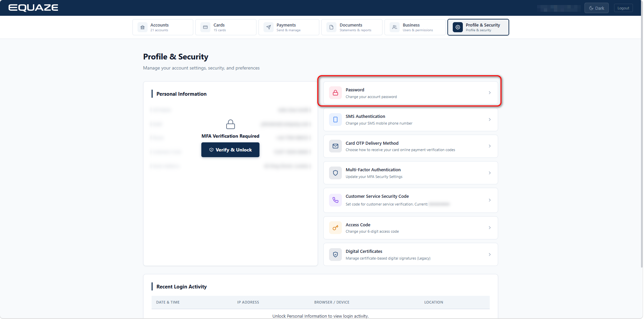This screenshot has width=644, height=319.
Task: Expand the Card OTP Delivery Method chevron
Action: (x=490, y=146)
